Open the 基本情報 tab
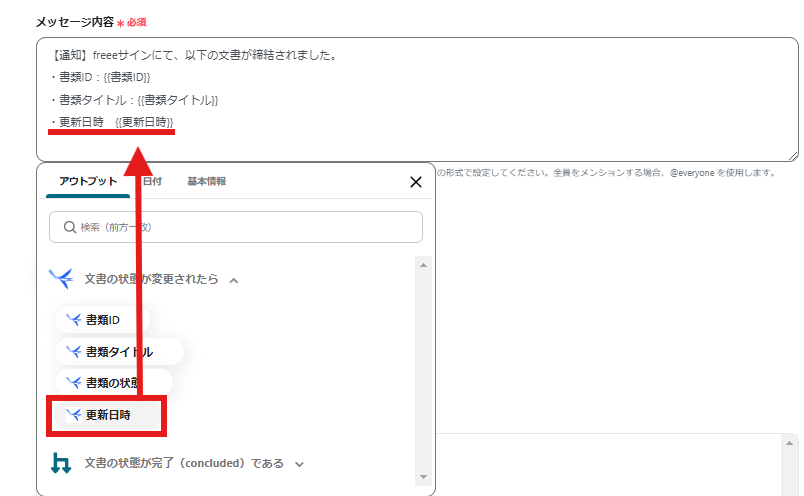Screen dimensions: 804x496 coord(207,181)
